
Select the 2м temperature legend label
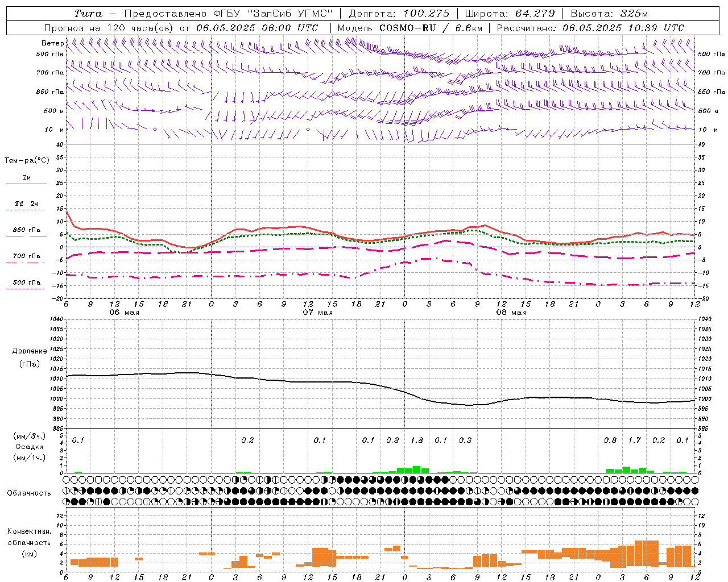[x=27, y=178]
